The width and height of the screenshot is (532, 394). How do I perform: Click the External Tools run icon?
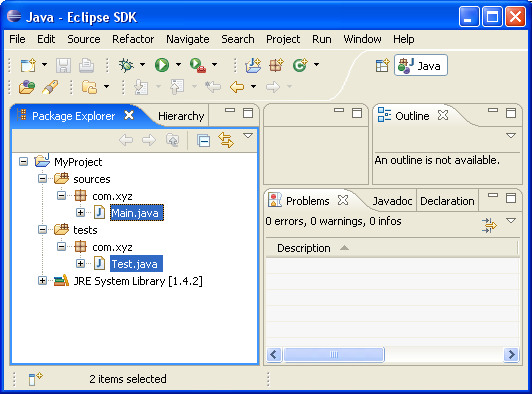click(x=198, y=65)
